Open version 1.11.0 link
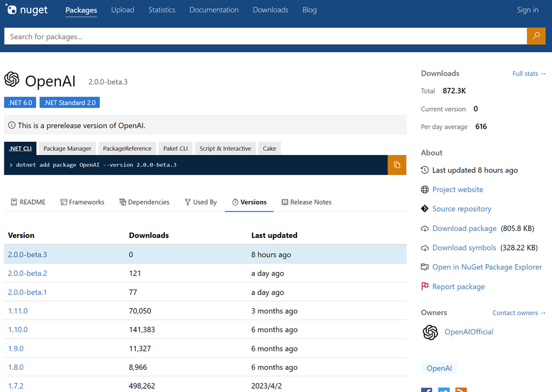 tap(18, 311)
